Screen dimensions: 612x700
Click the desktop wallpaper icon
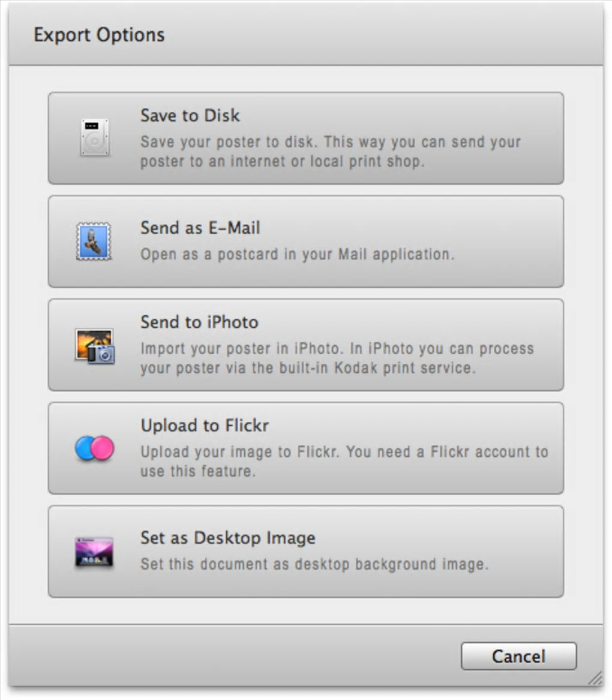(94, 552)
